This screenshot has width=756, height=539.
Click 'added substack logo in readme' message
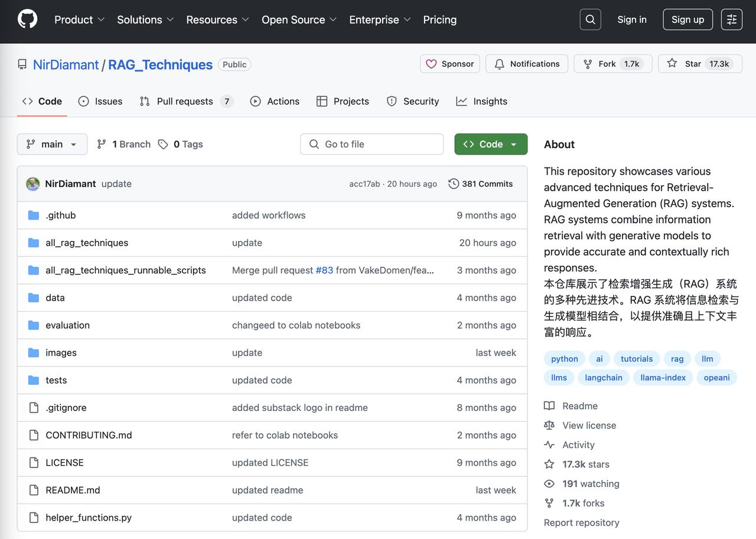tap(300, 407)
